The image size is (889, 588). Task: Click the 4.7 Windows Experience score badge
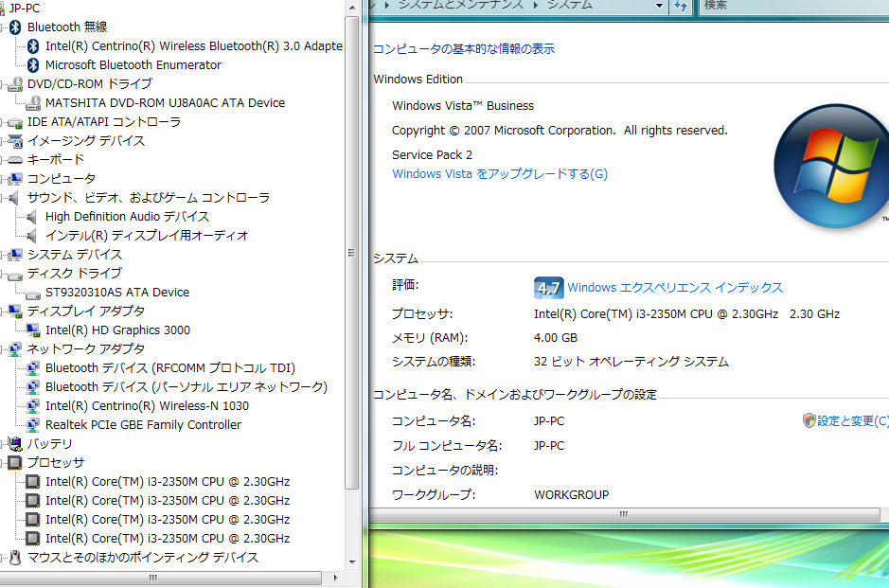click(x=548, y=288)
